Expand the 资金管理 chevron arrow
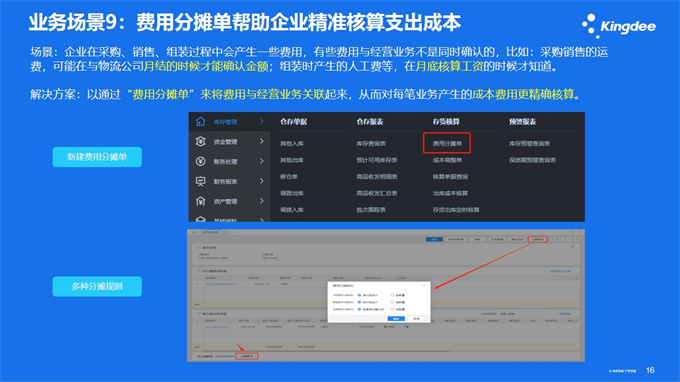The width and height of the screenshot is (680, 382). [x=262, y=141]
